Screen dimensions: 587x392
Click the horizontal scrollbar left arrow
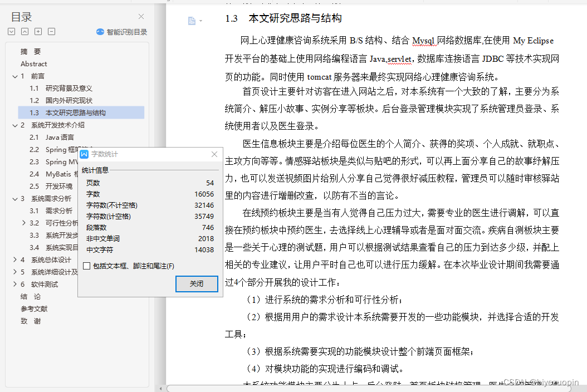(160, 389)
